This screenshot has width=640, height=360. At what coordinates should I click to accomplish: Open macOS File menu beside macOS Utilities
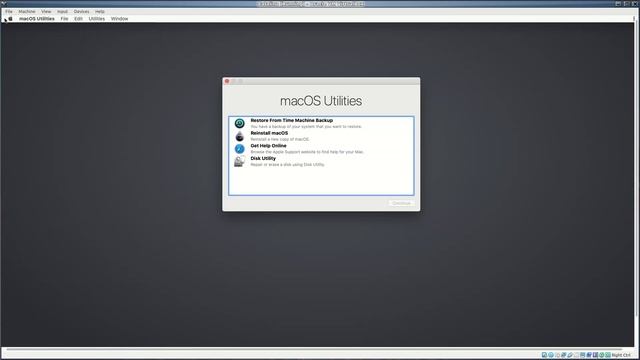pyautogui.click(x=64, y=19)
